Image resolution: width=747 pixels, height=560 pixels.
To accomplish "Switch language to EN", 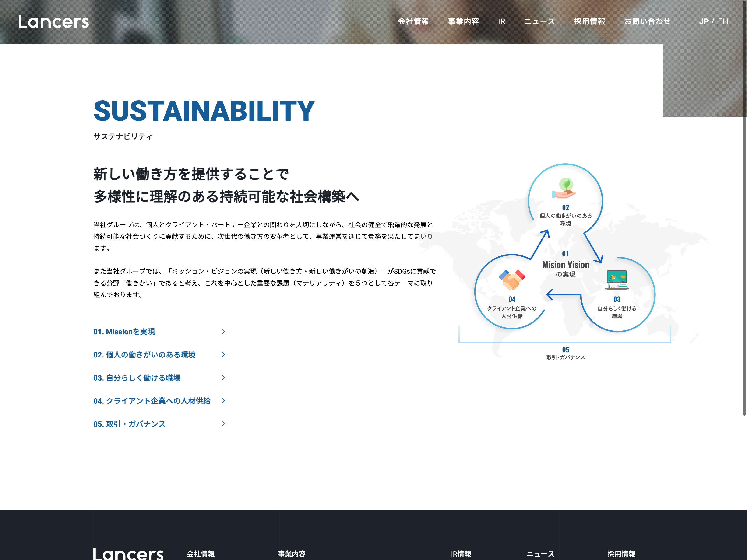I will tap(723, 22).
